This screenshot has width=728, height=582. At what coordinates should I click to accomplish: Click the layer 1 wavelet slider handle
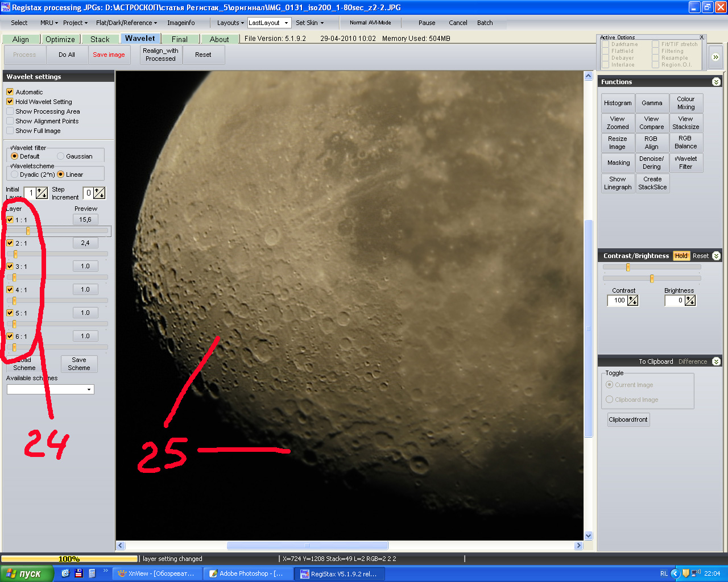tap(28, 231)
